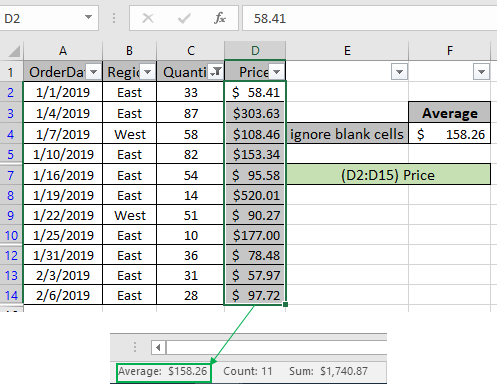Open the OrderDate filter dropdown
The height and width of the screenshot is (384, 497).
[x=94, y=72]
